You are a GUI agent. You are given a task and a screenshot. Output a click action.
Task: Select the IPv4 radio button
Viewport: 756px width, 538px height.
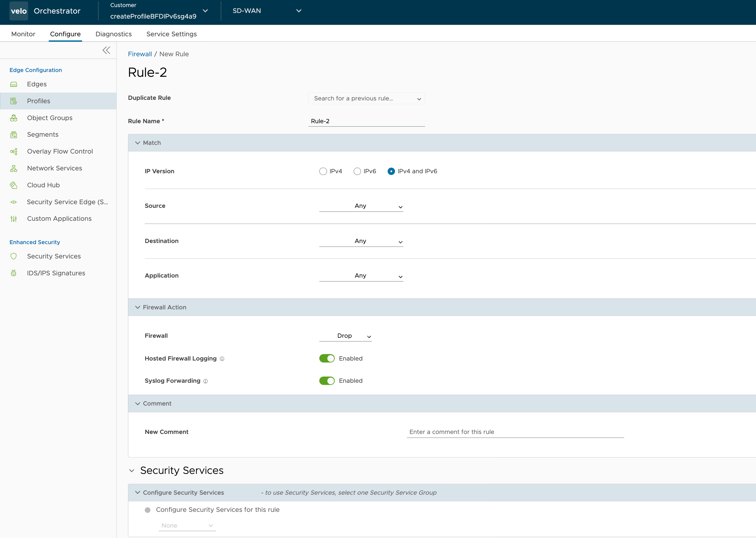pyautogui.click(x=323, y=171)
